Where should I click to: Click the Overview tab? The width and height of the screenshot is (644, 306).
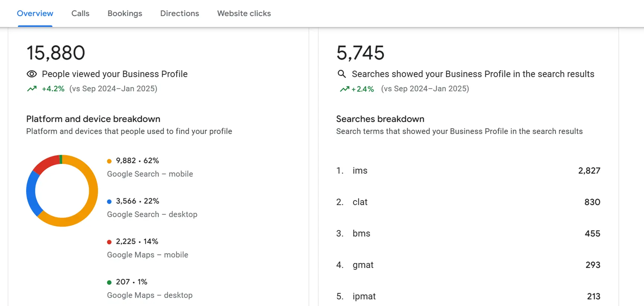click(35, 13)
